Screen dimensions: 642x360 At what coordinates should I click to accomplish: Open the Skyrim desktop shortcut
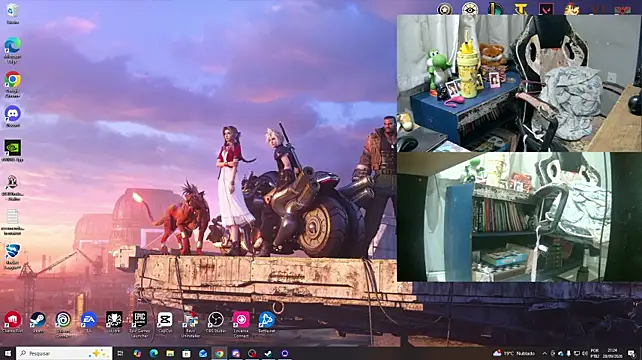click(x=114, y=322)
